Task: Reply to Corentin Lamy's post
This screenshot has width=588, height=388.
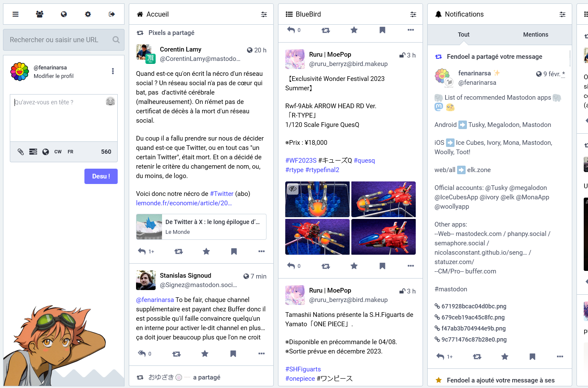Action: [x=142, y=251]
